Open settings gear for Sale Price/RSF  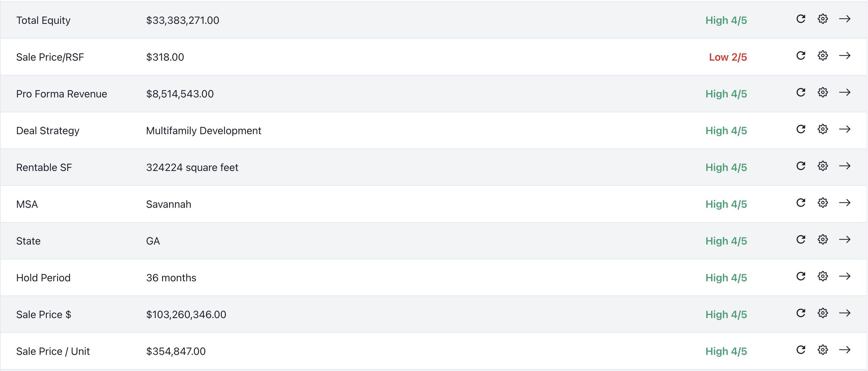[823, 55]
